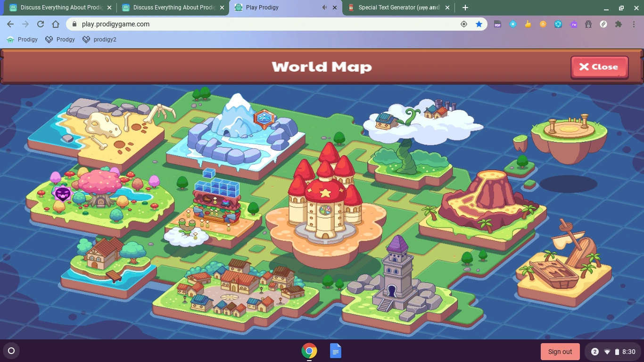Click the location access icon in address bar
The height and width of the screenshot is (362, 644).
click(x=464, y=24)
